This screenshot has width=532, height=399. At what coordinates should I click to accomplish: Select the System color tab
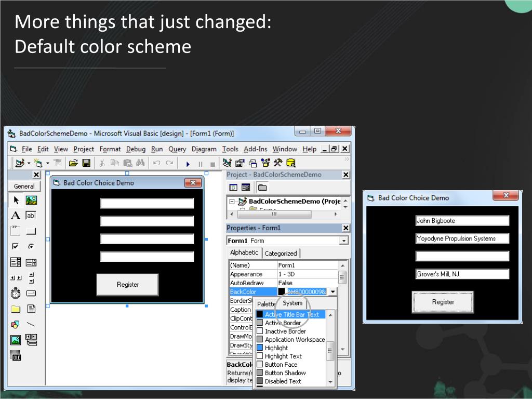pos(292,303)
